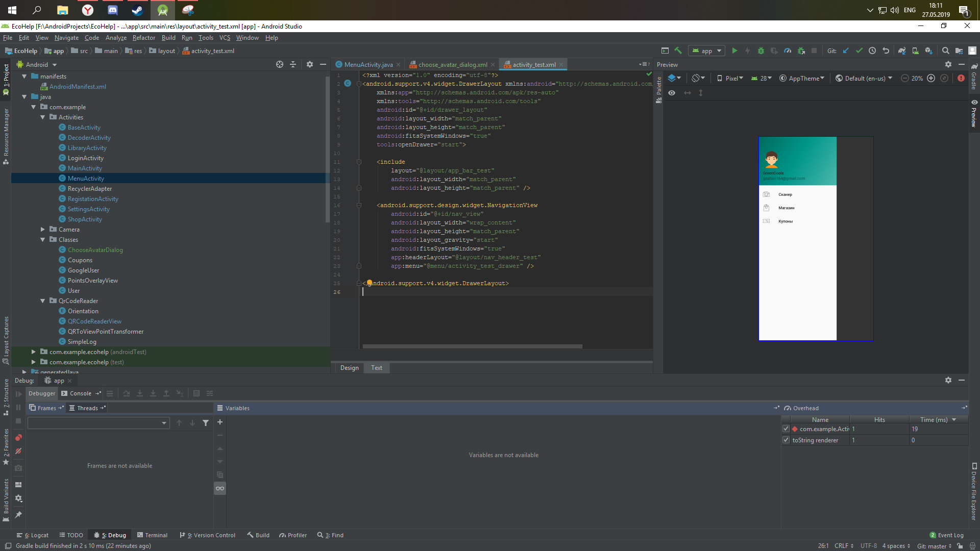
Task: Click Collapse All icon in Project panel
Action: (293, 64)
